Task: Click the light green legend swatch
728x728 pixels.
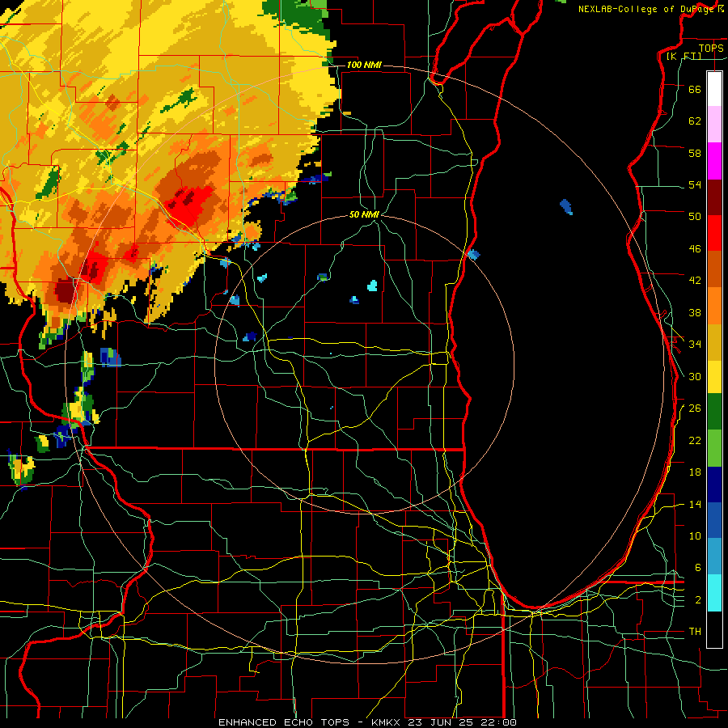Action: (714, 447)
